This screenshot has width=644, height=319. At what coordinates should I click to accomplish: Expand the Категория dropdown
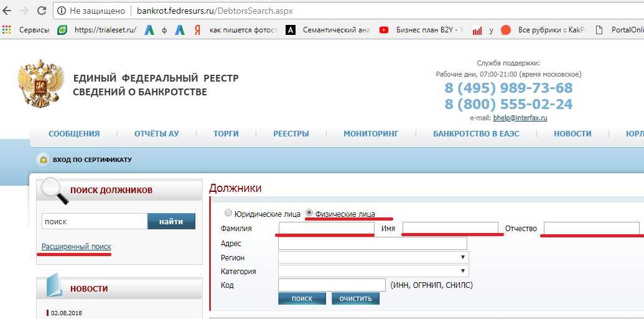click(x=373, y=271)
